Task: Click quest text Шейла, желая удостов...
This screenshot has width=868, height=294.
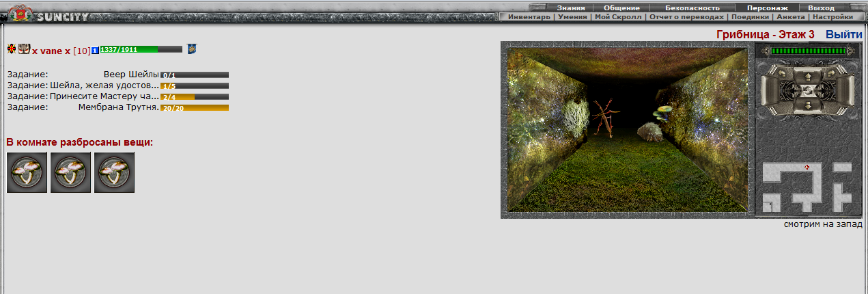Action: [x=104, y=85]
